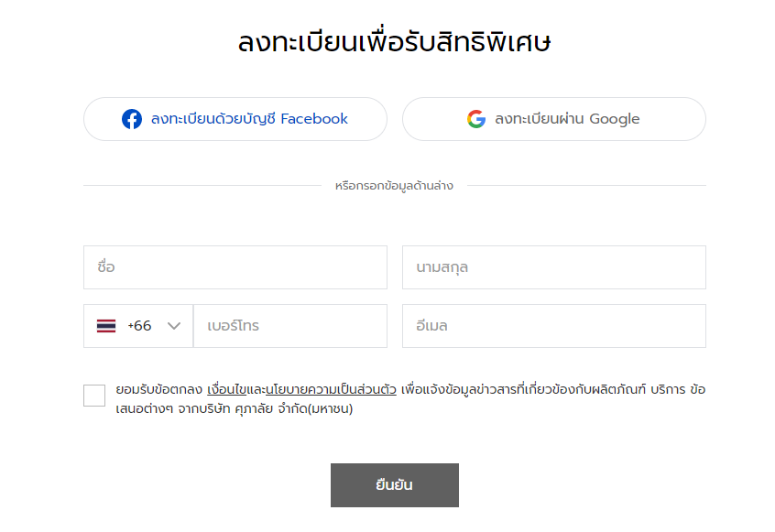
Task: Expand the country code chevron arrow
Action: (x=174, y=326)
